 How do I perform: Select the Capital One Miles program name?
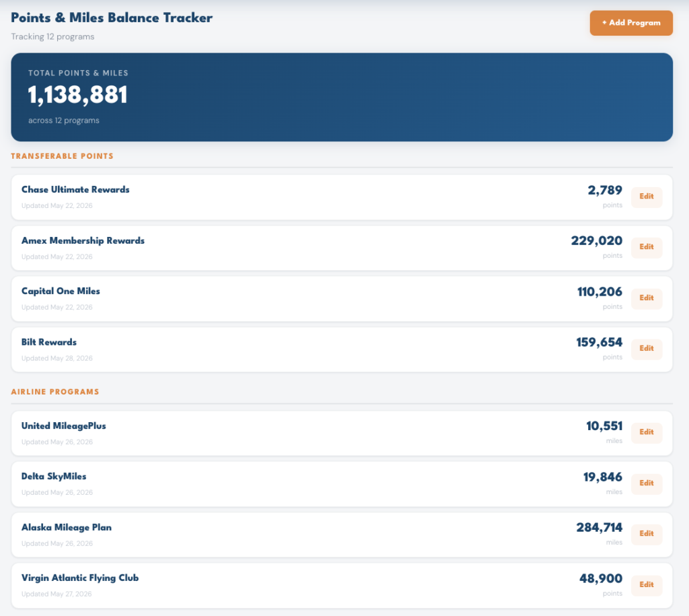[61, 291]
